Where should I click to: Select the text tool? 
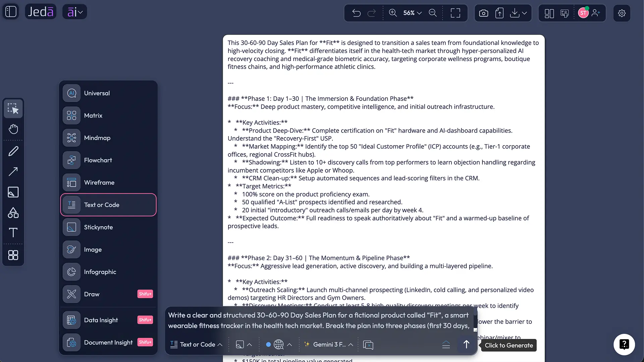(13, 233)
